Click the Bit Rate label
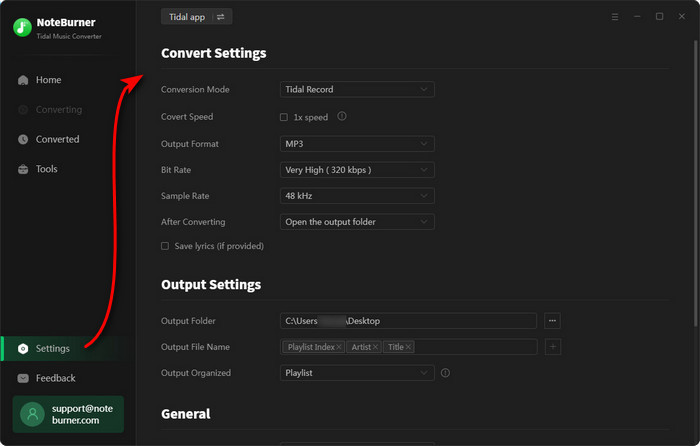The height and width of the screenshot is (446, 700). 176,170
